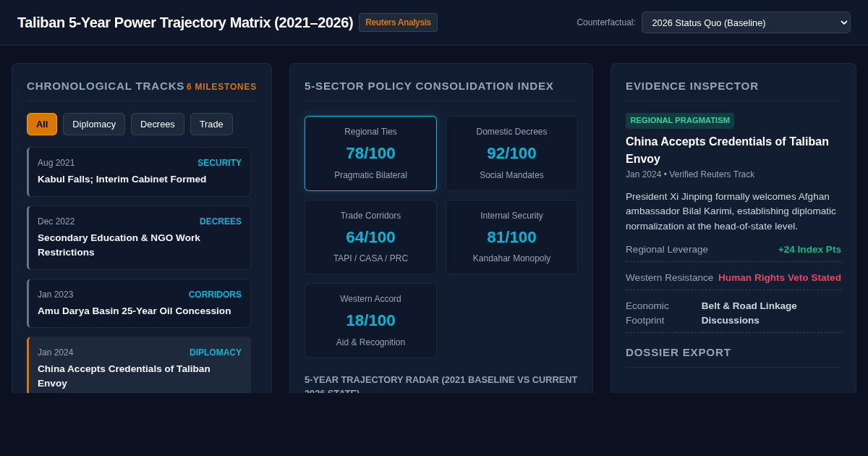
Task: Click the 18/100 Western Accord score
Action: pyautogui.click(x=370, y=321)
